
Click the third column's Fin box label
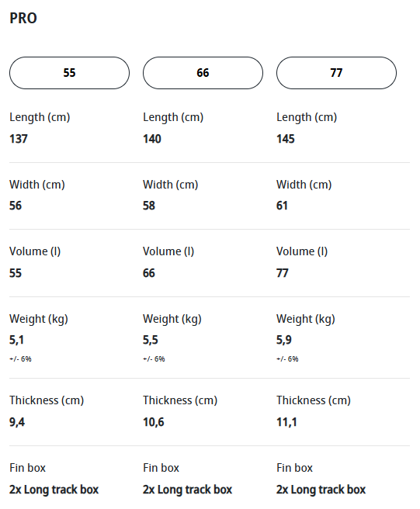294,468
